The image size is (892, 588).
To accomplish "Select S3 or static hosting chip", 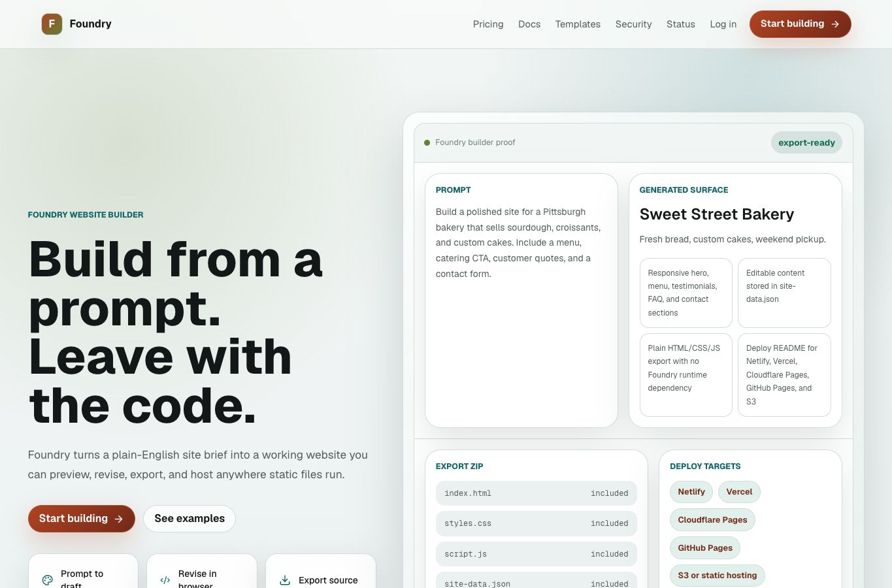I will (717, 576).
